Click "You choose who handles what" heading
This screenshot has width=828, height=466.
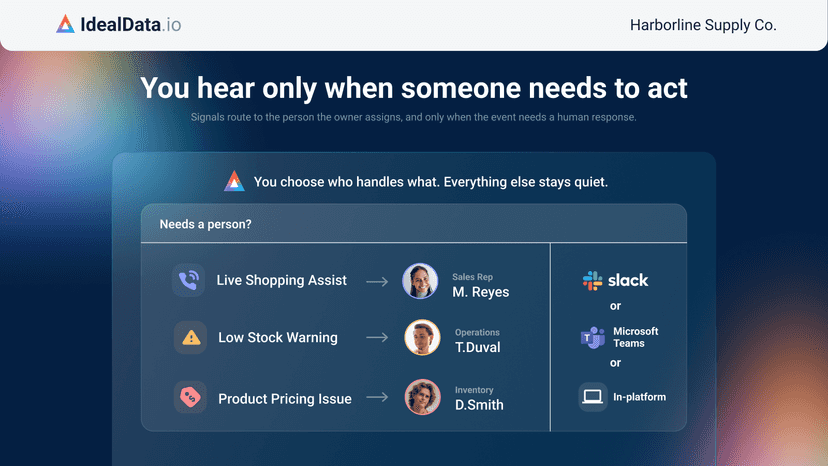pyautogui.click(x=430, y=182)
